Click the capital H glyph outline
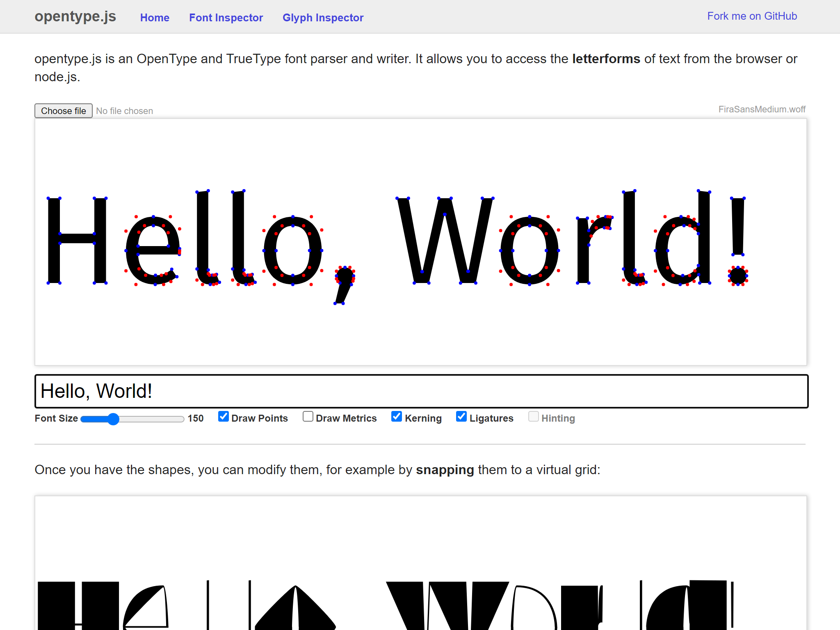This screenshot has width=840, height=630. pos(78,238)
